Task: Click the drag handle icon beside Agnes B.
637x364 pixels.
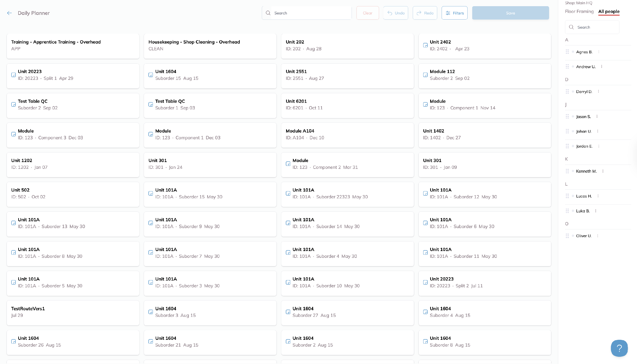Action: coord(567,52)
